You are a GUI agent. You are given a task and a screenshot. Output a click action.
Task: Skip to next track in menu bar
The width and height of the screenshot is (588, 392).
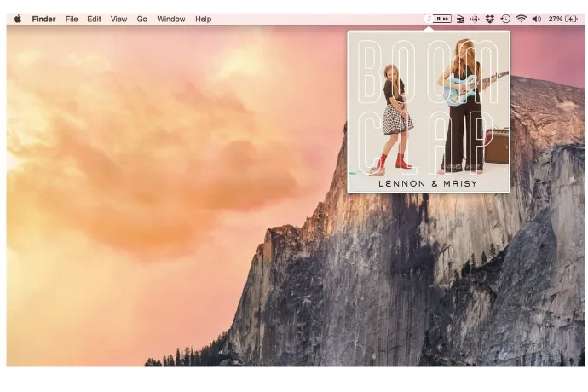click(446, 18)
